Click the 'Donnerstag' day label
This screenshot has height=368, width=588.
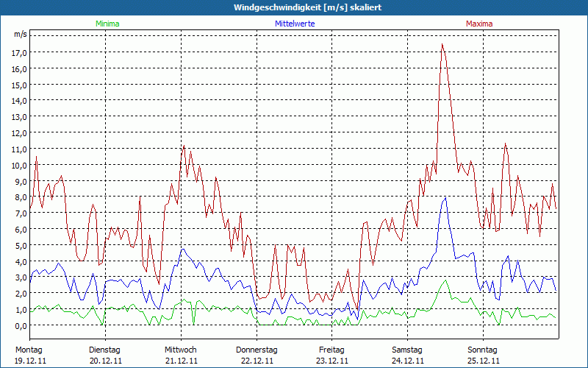coord(257,350)
